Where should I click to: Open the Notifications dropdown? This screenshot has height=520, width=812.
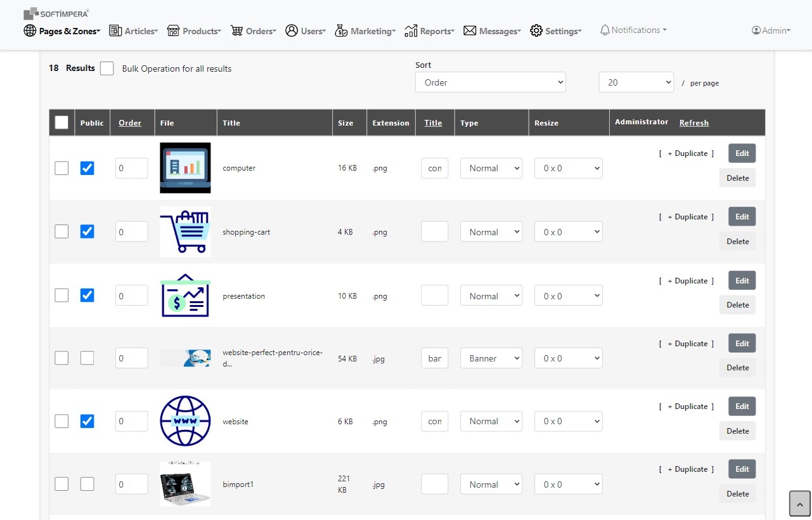click(x=633, y=30)
